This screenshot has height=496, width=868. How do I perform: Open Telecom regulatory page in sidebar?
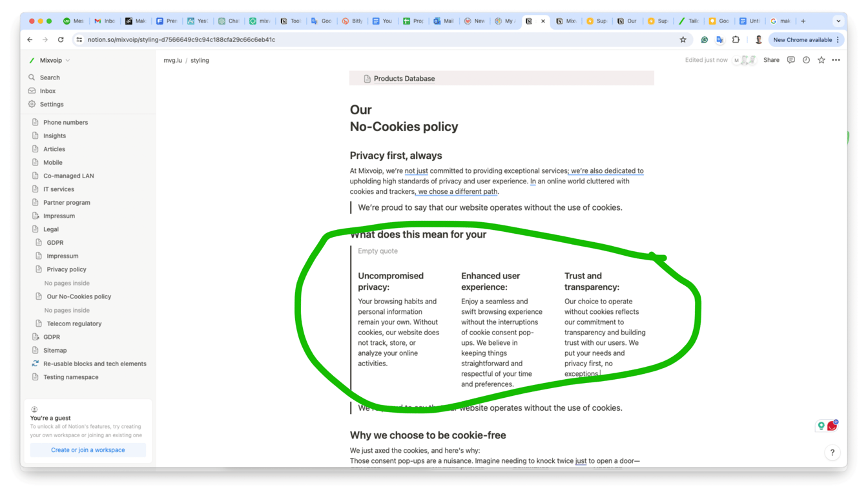pyautogui.click(x=74, y=324)
